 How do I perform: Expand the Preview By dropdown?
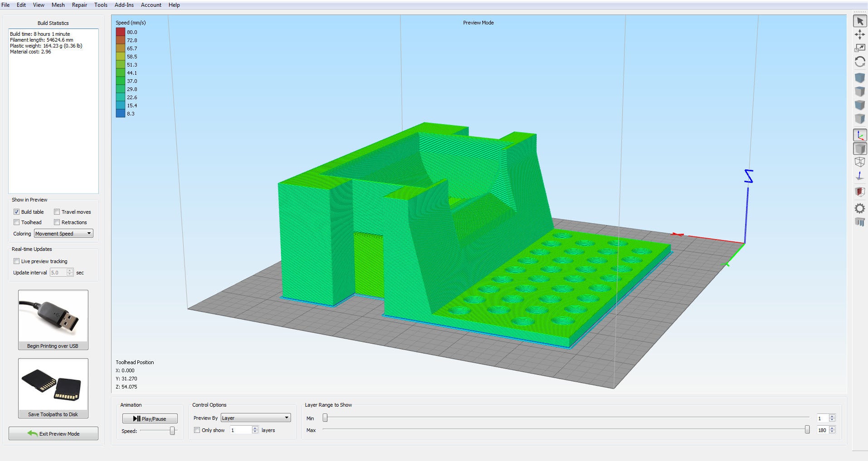point(256,418)
